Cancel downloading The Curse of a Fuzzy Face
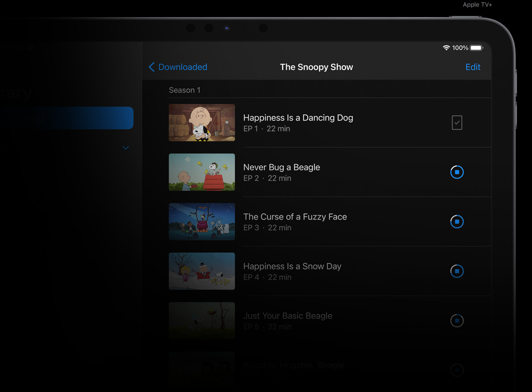The height and width of the screenshot is (392, 532). (x=457, y=222)
